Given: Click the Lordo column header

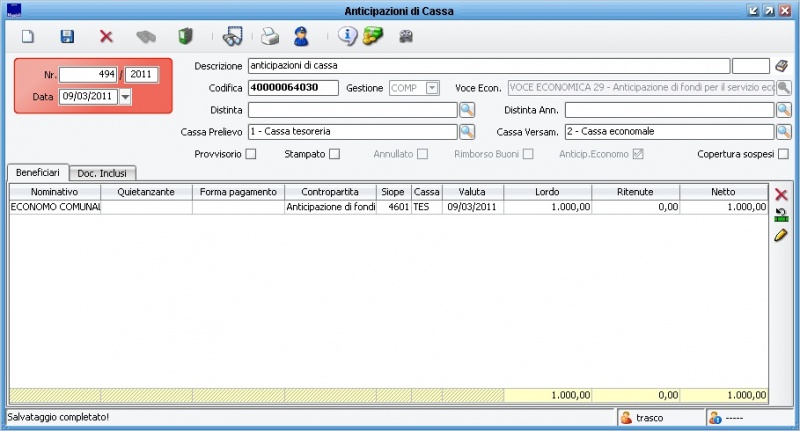Looking at the screenshot, I should coord(547,191).
